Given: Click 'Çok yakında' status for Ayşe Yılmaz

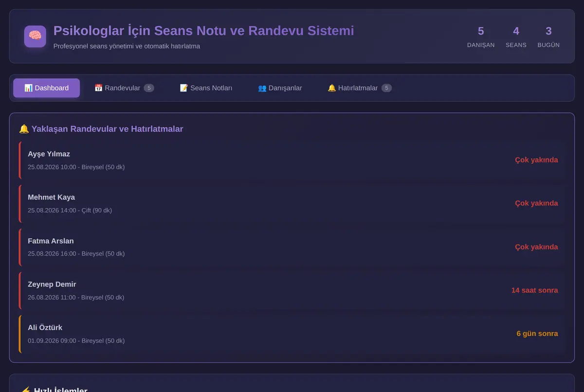Looking at the screenshot, I should coord(536,160).
